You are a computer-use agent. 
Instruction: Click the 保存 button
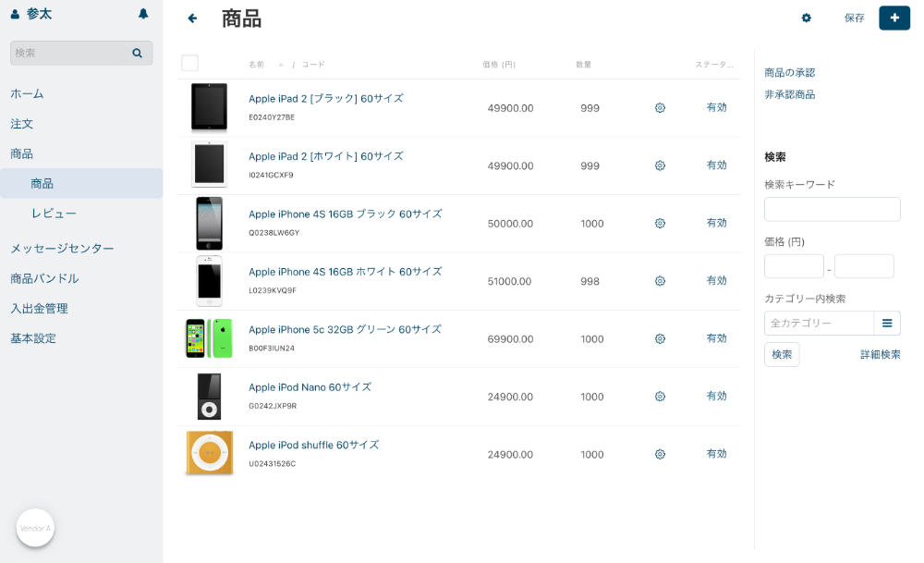coord(854,18)
